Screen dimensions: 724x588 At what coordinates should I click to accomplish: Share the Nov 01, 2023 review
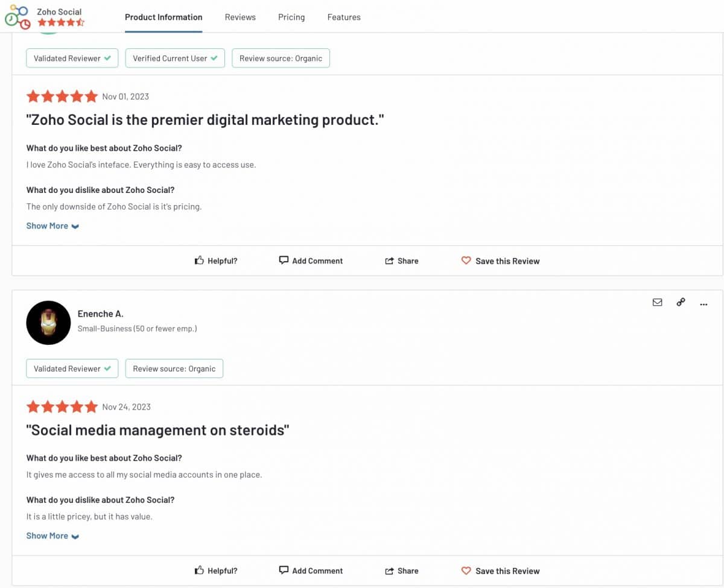point(402,261)
